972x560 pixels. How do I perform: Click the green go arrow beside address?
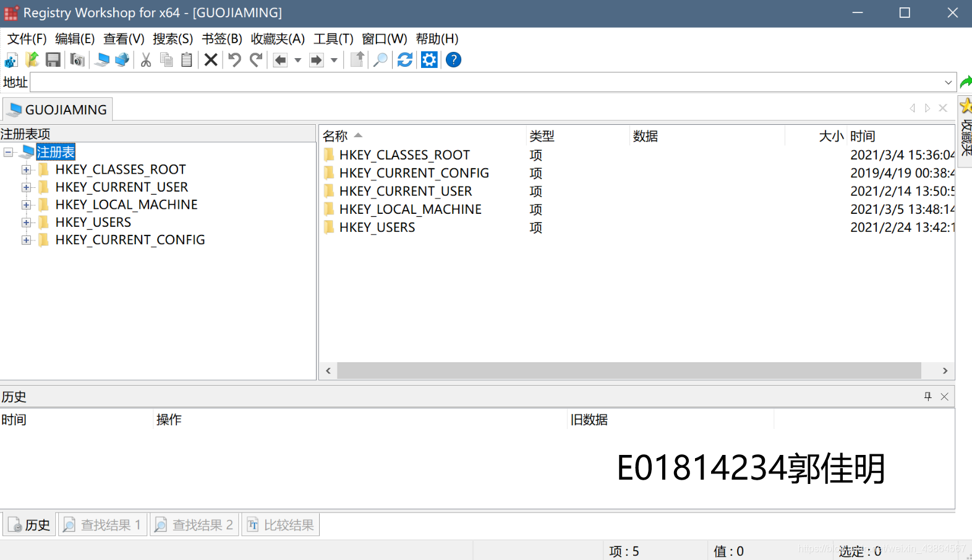tap(965, 82)
